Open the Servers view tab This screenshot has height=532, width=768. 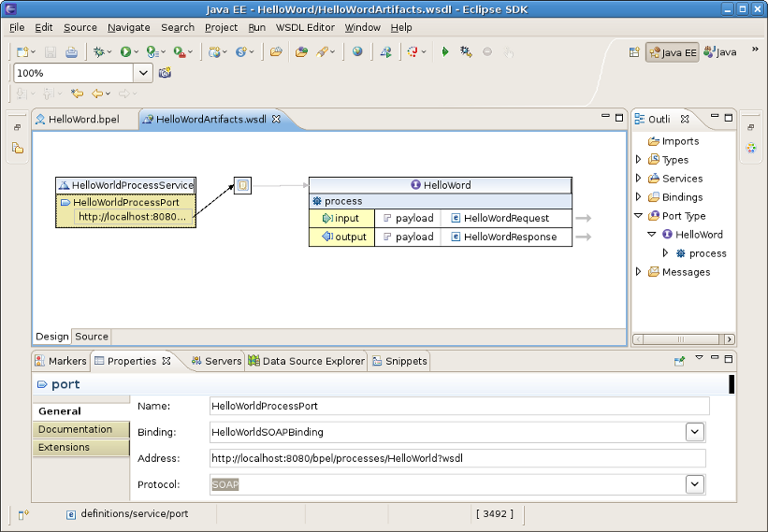216,361
